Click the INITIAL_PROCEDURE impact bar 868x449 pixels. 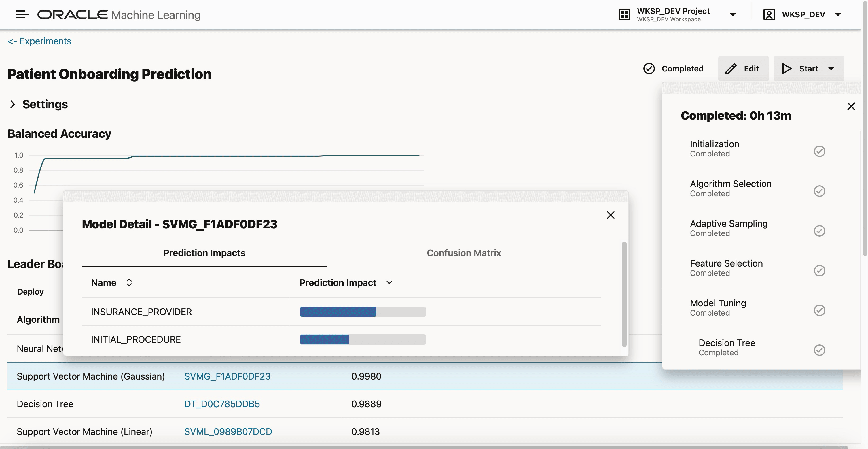363,339
